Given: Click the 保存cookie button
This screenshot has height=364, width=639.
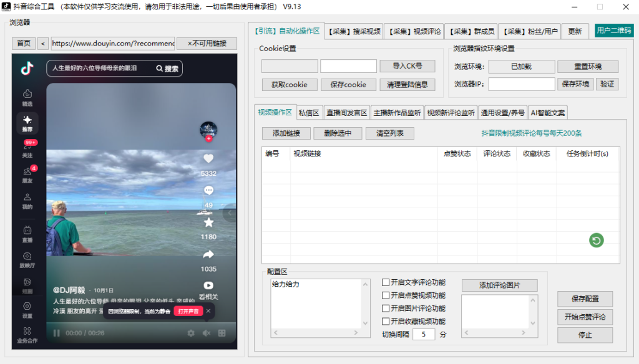Looking at the screenshot, I should [348, 85].
